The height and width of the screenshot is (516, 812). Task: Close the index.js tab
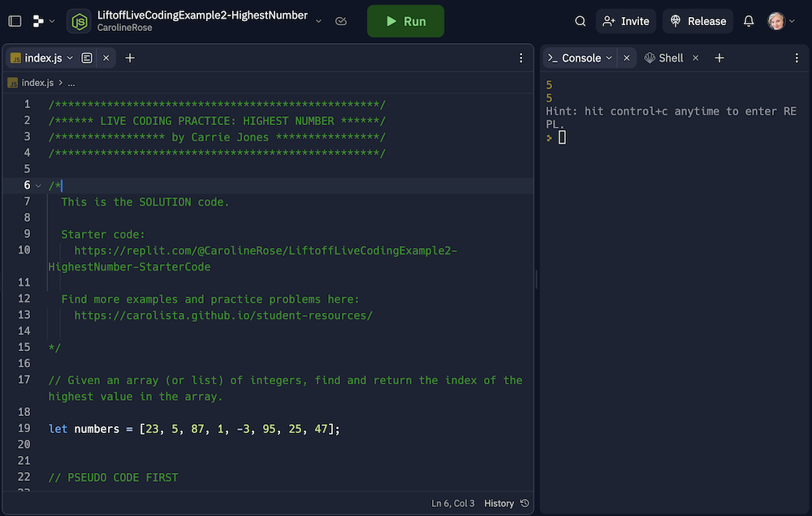106,58
